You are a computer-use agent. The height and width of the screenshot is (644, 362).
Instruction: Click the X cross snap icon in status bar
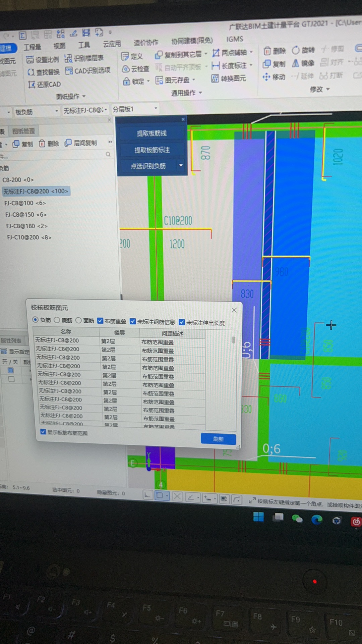click(x=177, y=496)
